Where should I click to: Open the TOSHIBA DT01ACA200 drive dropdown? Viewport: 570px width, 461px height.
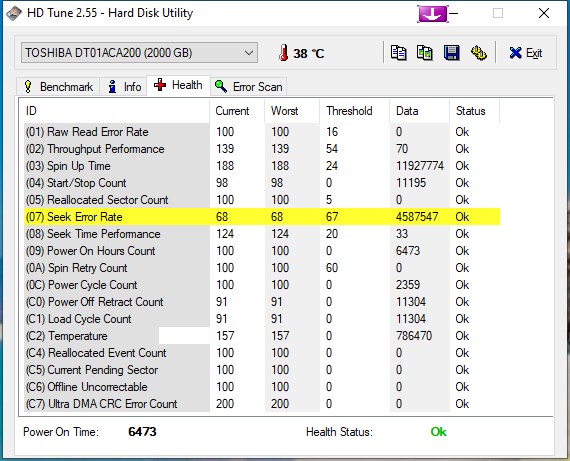tap(139, 53)
